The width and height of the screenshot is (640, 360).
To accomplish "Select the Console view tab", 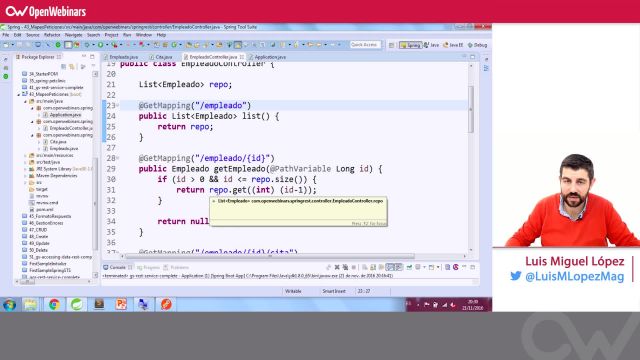I will click(x=117, y=267).
